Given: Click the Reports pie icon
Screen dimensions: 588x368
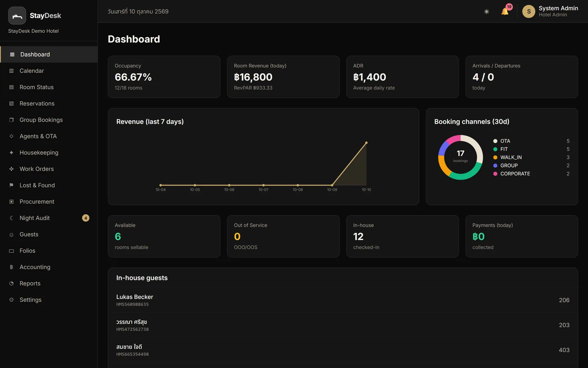Looking at the screenshot, I should [x=11, y=283].
